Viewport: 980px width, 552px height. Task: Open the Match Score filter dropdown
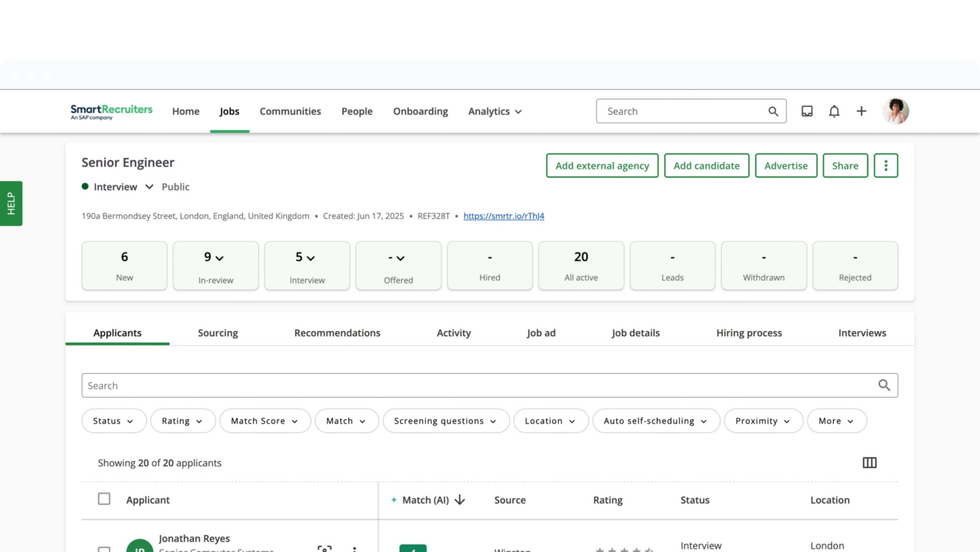point(264,421)
